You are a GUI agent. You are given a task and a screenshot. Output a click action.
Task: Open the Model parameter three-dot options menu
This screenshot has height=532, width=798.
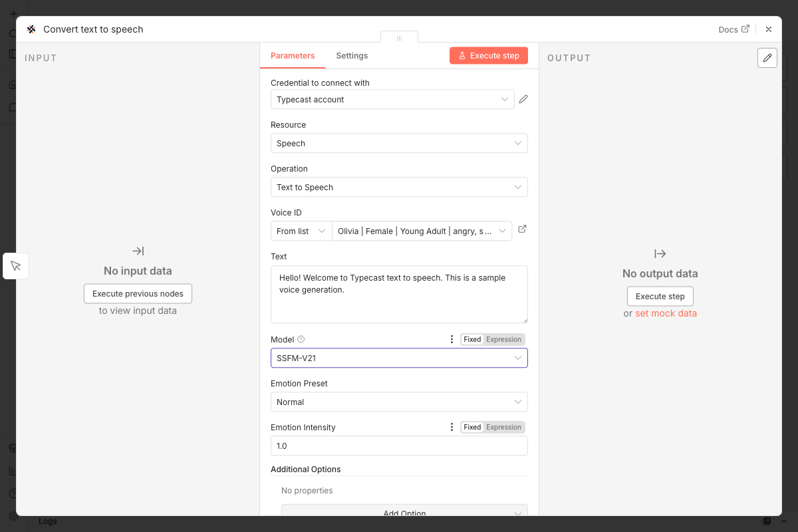(452, 338)
